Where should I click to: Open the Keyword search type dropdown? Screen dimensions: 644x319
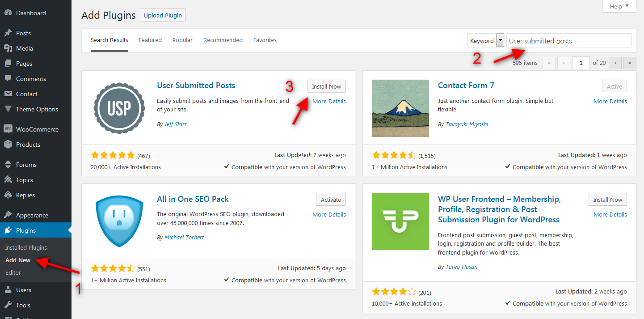tap(486, 41)
